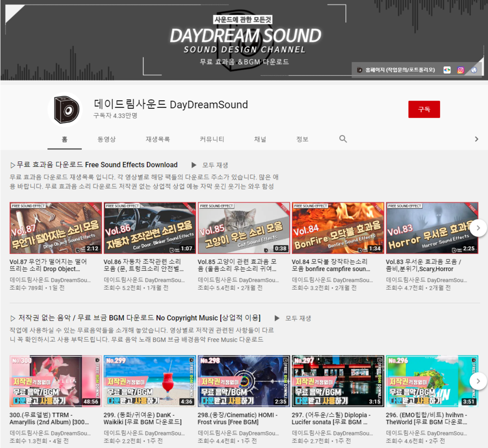Click the DayDreamSound channel avatar speaker icon

point(65,109)
